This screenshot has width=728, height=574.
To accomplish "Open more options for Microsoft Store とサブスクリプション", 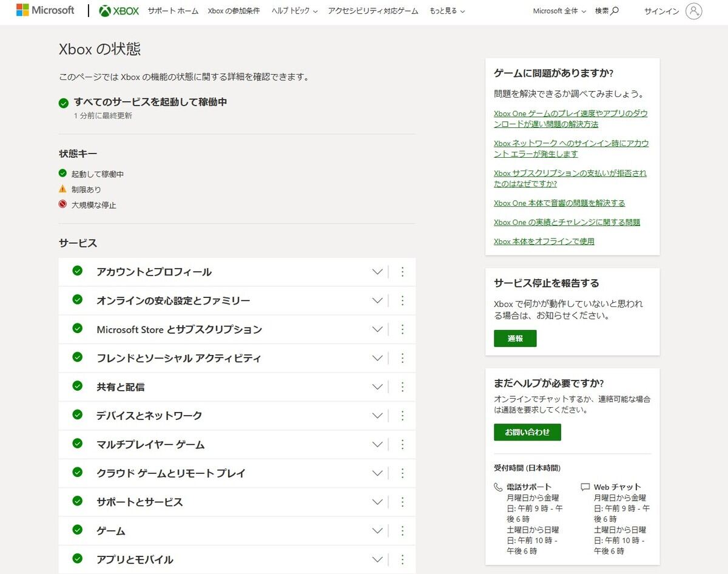I will [402, 329].
